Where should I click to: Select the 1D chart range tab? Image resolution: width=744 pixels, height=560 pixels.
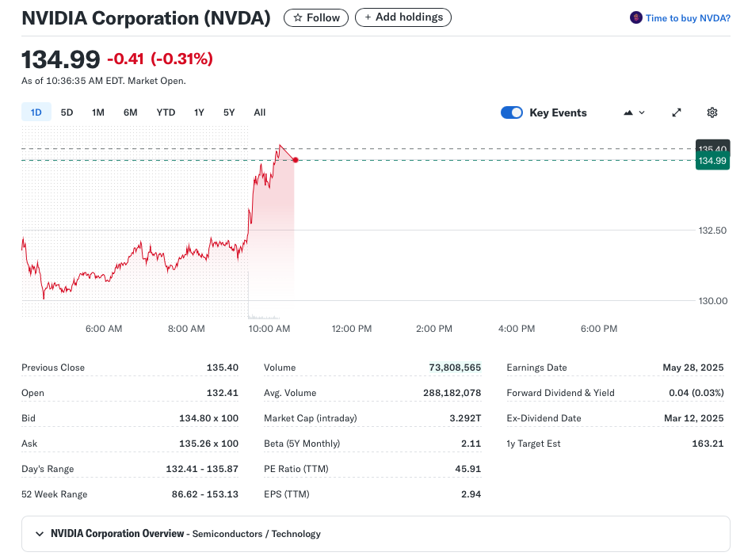pyautogui.click(x=36, y=112)
